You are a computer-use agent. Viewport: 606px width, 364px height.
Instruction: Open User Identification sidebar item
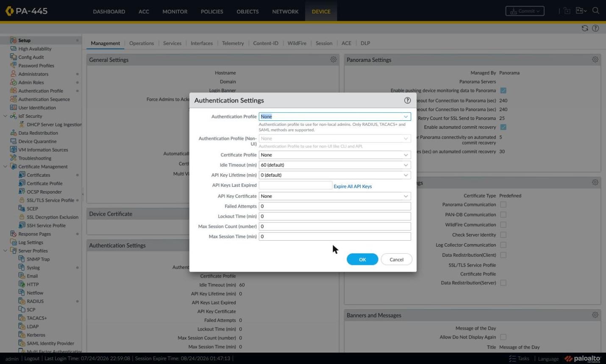37,108
